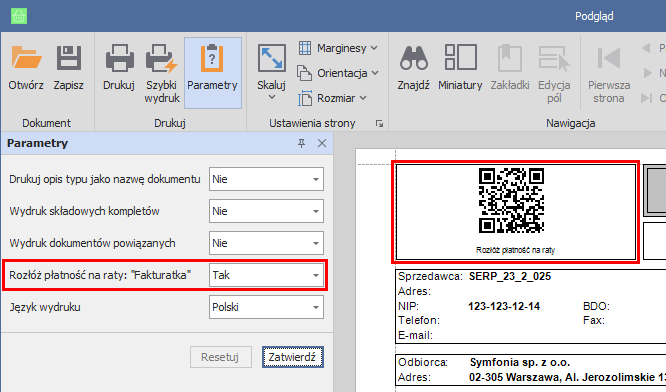Image resolution: width=666 pixels, height=392 pixels.
Task: Click the green app icon in title bar
Action: tap(19, 16)
